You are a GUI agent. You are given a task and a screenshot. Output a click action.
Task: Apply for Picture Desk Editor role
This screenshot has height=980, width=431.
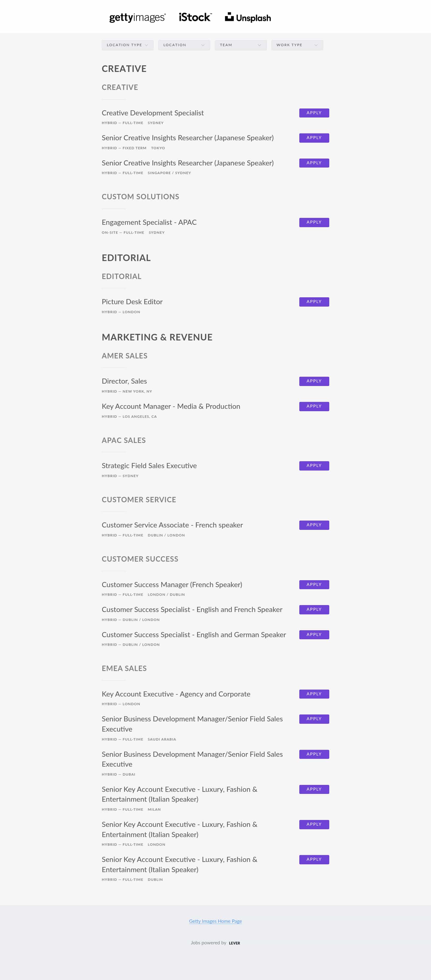(314, 301)
